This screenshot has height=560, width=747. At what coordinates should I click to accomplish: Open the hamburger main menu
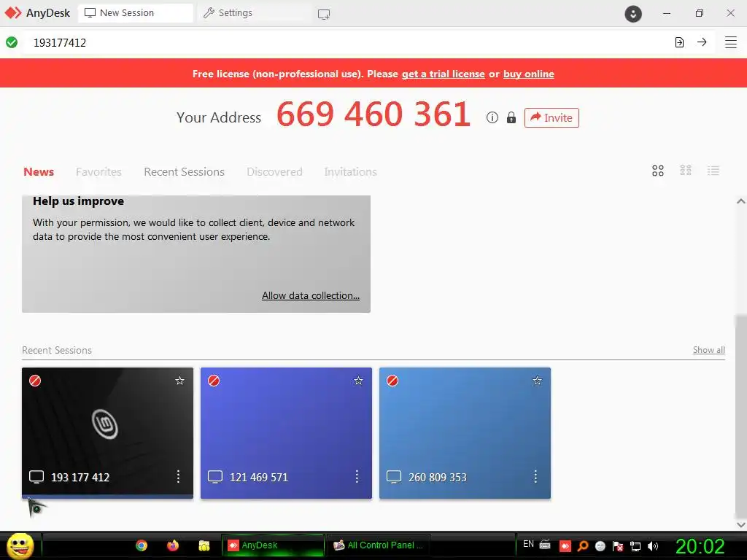pos(731,42)
